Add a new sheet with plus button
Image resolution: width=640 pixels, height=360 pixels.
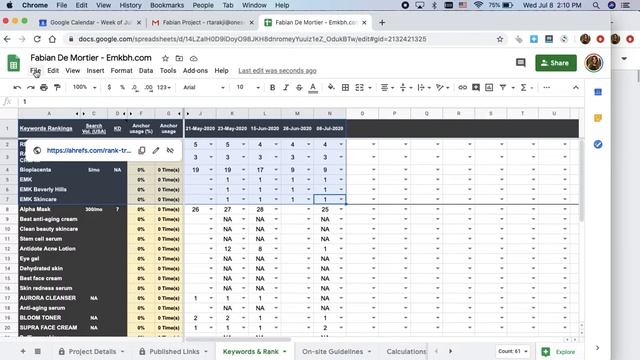point(23,351)
